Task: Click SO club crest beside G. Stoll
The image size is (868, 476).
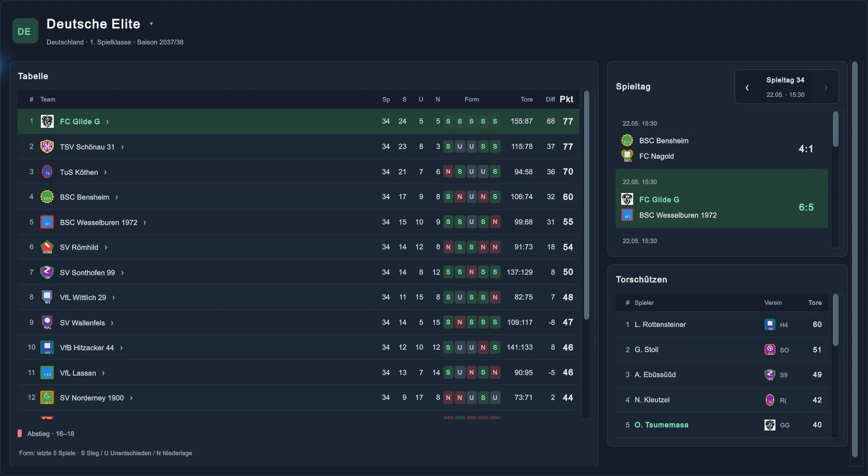Action: pyautogui.click(x=770, y=350)
